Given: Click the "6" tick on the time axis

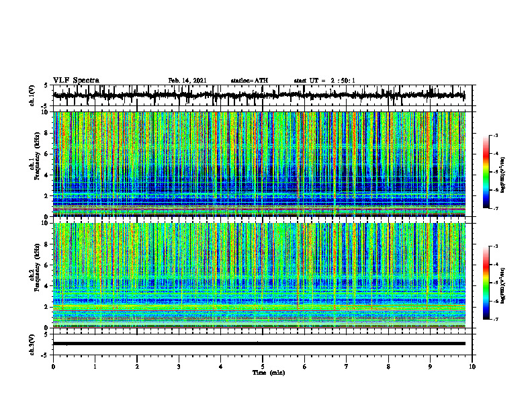Looking at the screenshot, I should click(x=305, y=367).
